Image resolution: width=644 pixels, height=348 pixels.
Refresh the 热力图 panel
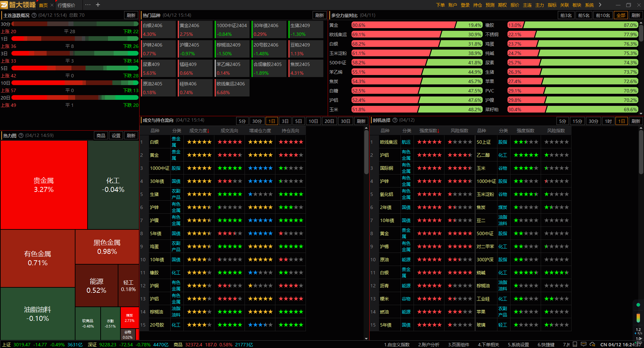131,136
